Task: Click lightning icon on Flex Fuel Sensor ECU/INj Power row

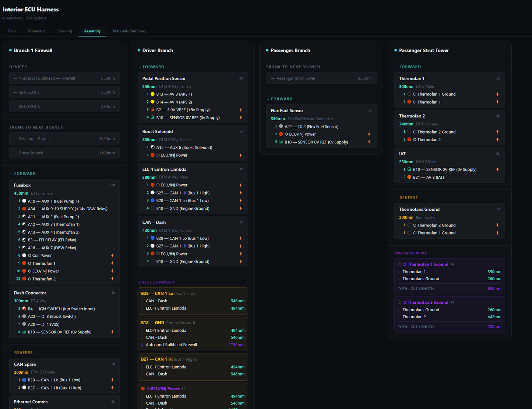Action: 369,134
